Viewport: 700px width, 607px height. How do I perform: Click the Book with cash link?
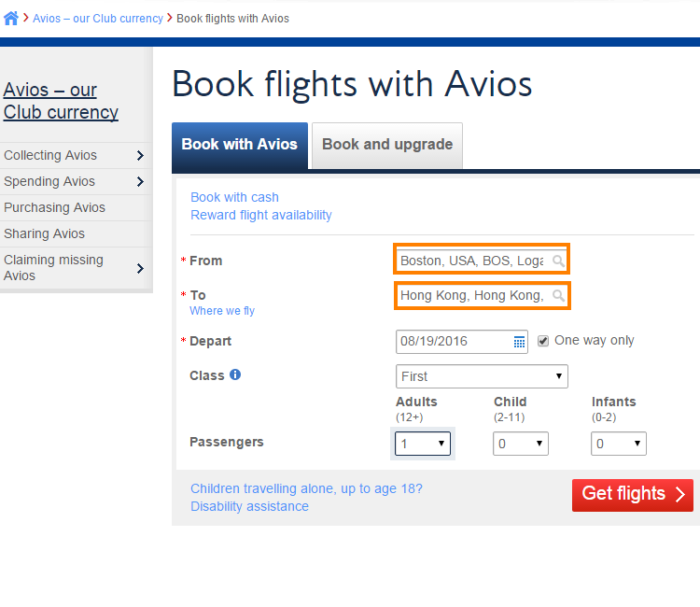coord(234,197)
